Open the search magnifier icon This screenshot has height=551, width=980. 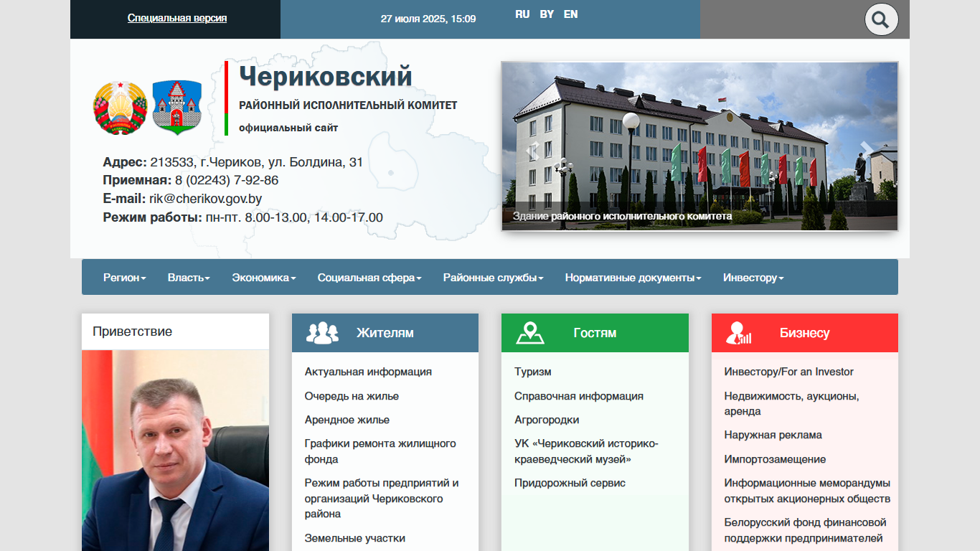coord(881,19)
